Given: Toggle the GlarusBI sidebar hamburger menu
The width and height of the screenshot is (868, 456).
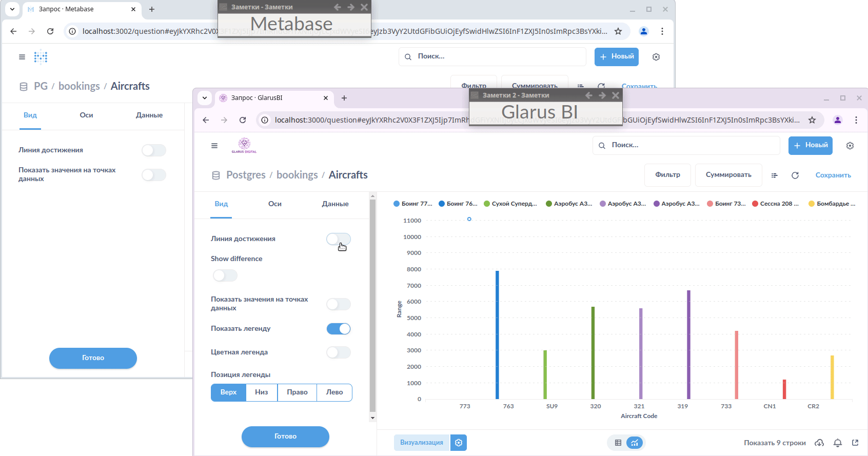Looking at the screenshot, I should coord(214,146).
